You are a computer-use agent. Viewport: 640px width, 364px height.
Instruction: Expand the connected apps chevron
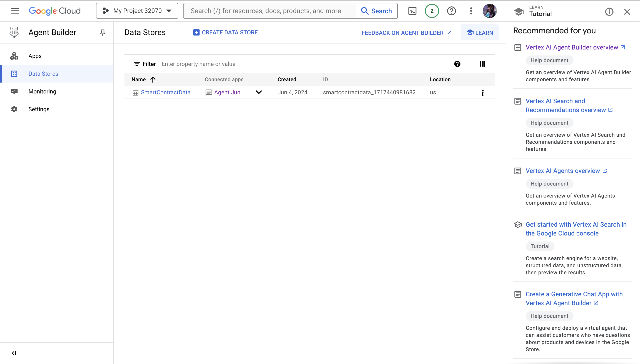pyautogui.click(x=259, y=92)
